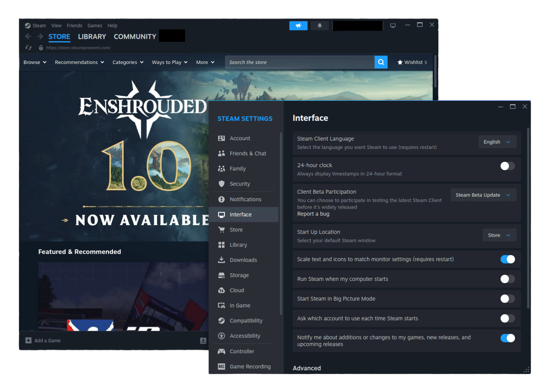548x392 pixels.
Task: Expand the Recommendations dropdown
Action: click(x=80, y=62)
